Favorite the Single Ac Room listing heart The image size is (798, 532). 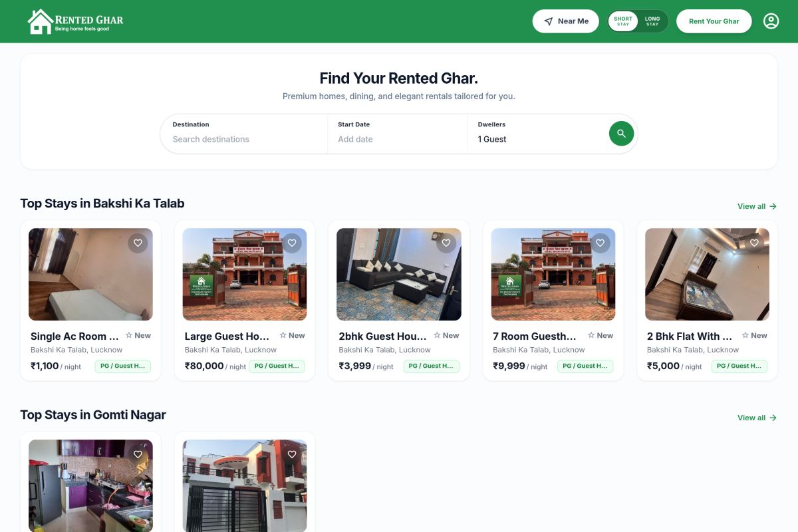point(138,243)
